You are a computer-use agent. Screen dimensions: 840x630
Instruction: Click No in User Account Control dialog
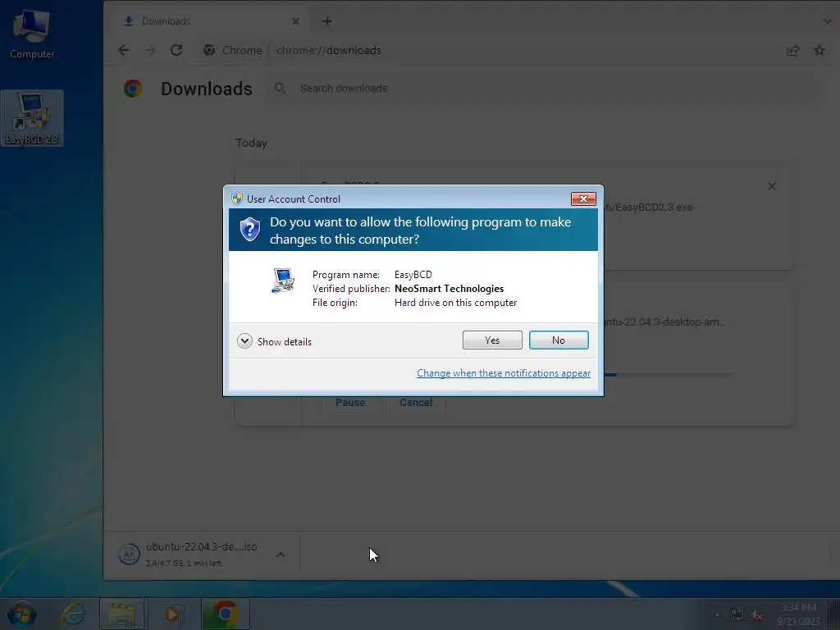[558, 340]
